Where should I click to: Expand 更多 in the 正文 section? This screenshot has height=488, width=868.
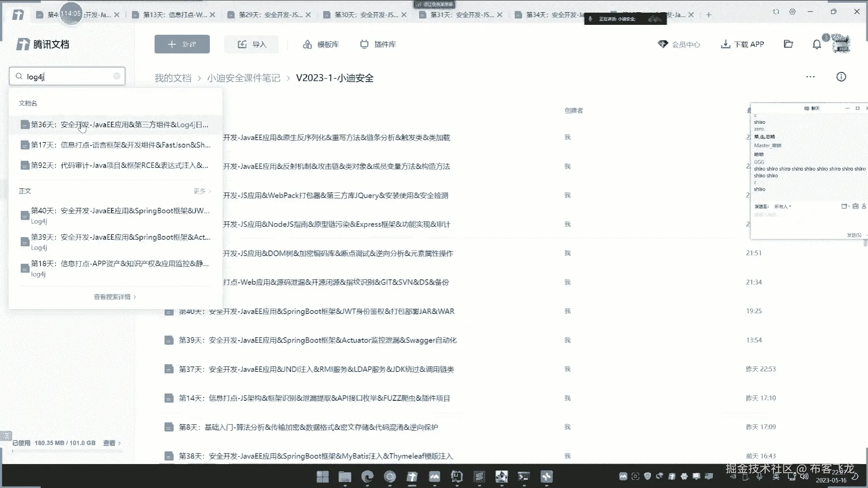(202, 191)
